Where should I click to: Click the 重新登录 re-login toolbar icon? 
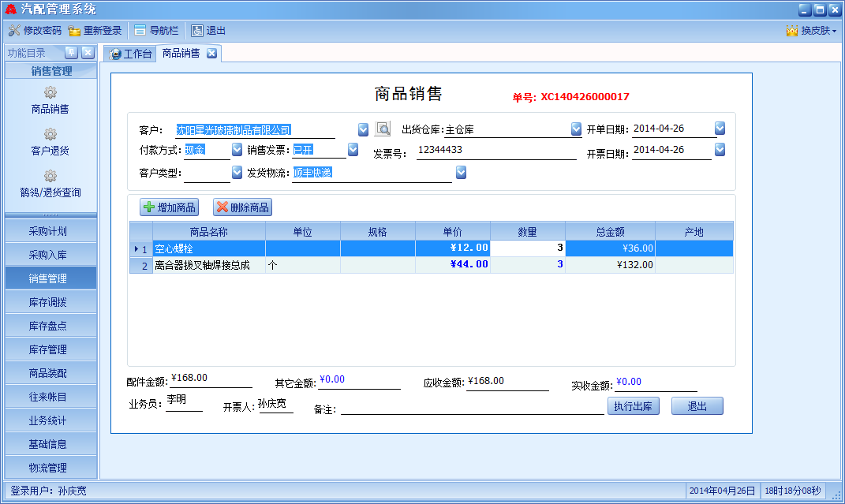coord(74,31)
